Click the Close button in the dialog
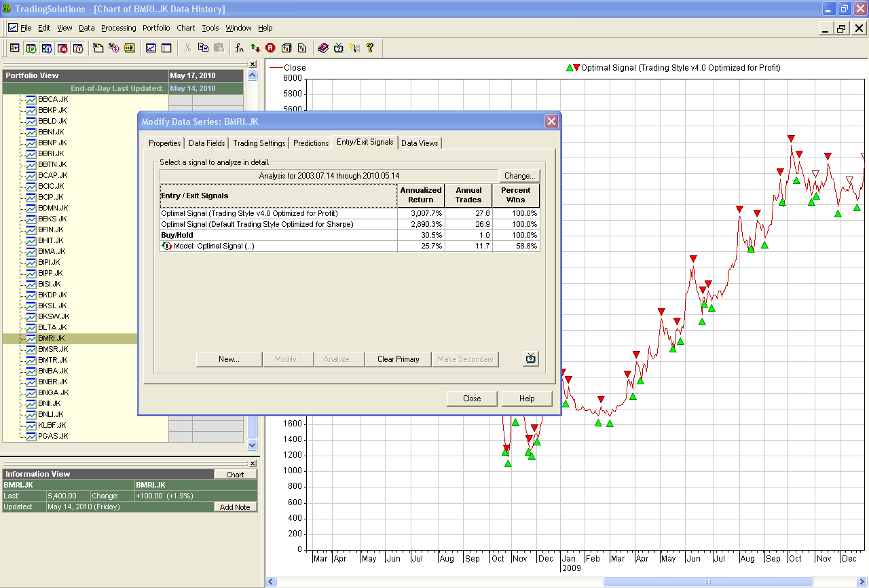The width and height of the screenshot is (869, 588). pos(472,399)
